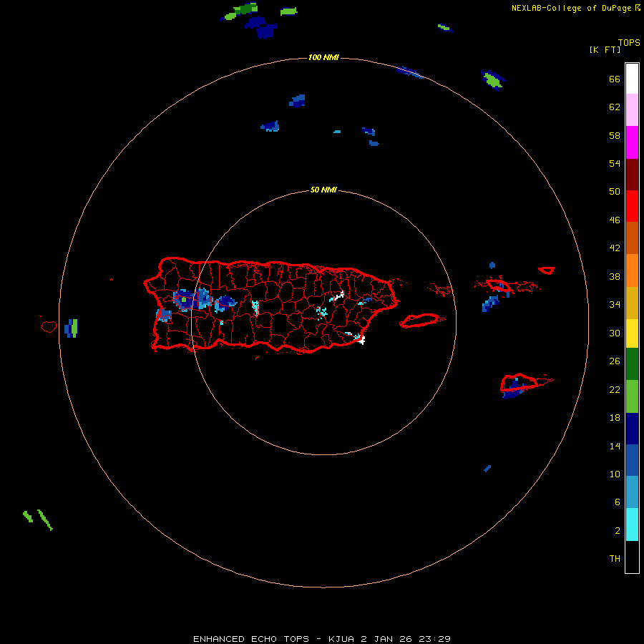Viewport: 644px width, 644px height.
Task: Click the 14 legend value
Action: click(615, 446)
